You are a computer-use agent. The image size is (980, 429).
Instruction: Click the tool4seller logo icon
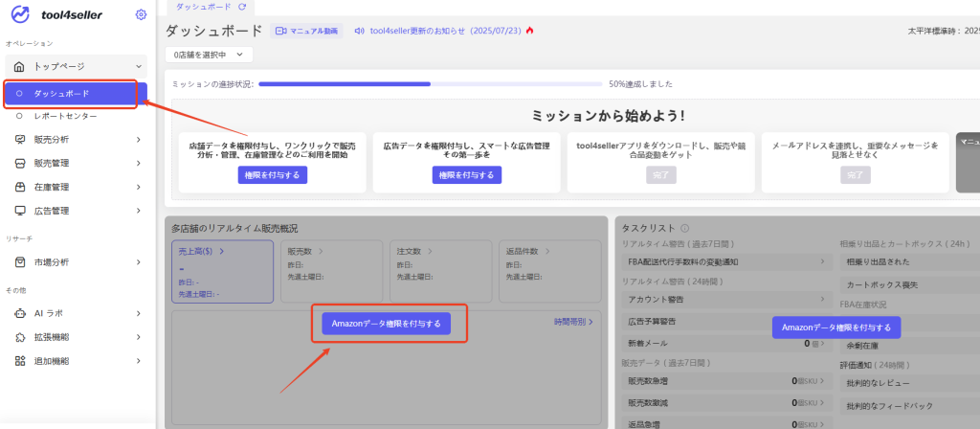pos(21,14)
